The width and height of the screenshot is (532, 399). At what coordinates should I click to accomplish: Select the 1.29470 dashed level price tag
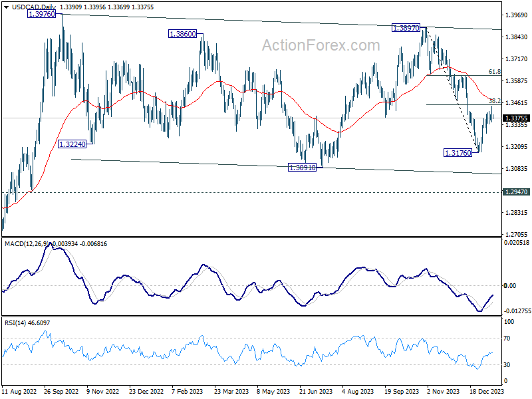pos(516,192)
